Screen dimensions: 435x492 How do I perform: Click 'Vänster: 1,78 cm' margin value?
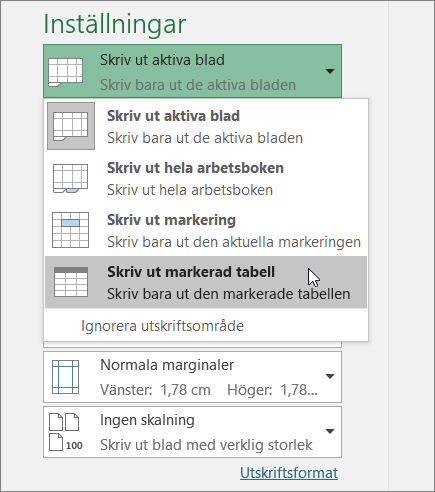coord(155,390)
